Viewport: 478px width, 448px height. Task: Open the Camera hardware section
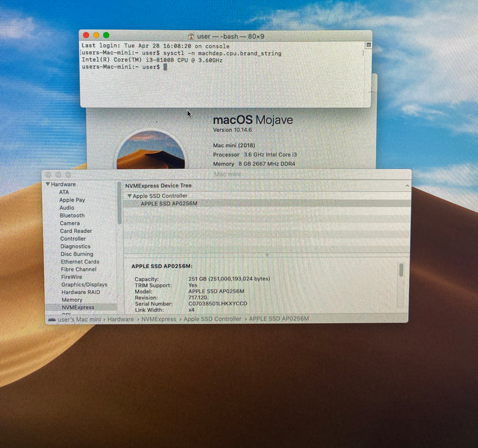click(x=70, y=223)
